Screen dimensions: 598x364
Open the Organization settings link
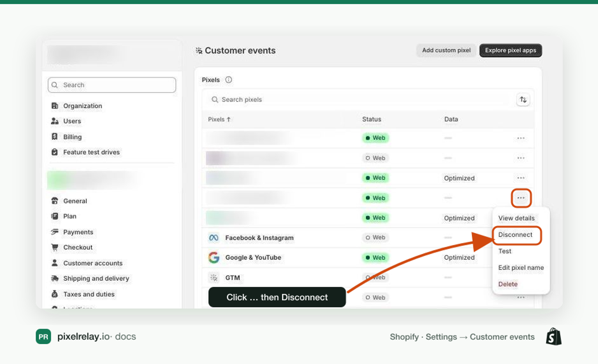point(83,106)
